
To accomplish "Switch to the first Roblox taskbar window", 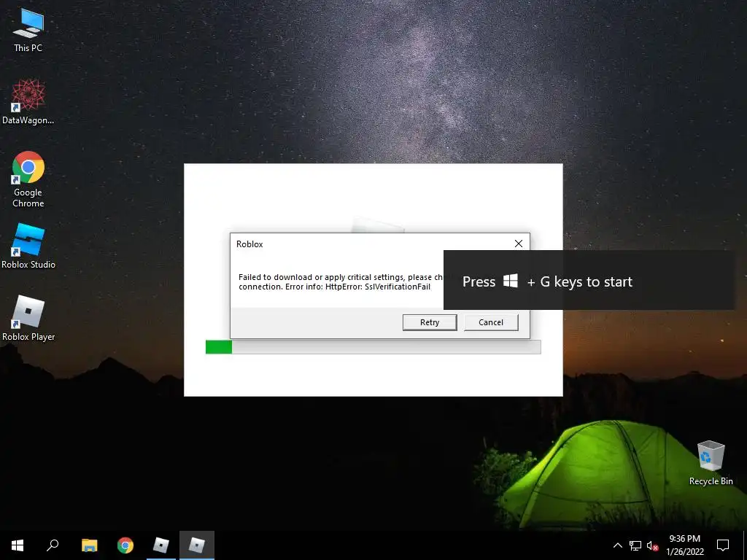I will 161,545.
